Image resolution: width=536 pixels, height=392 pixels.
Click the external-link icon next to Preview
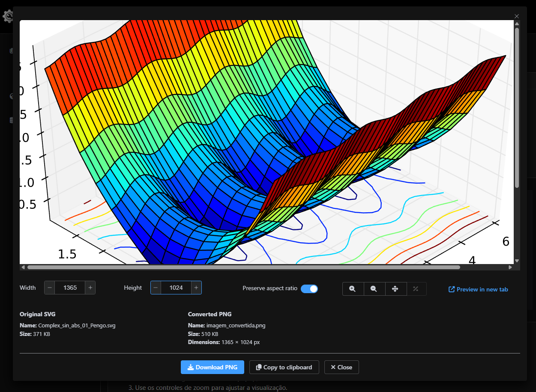(x=451, y=289)
